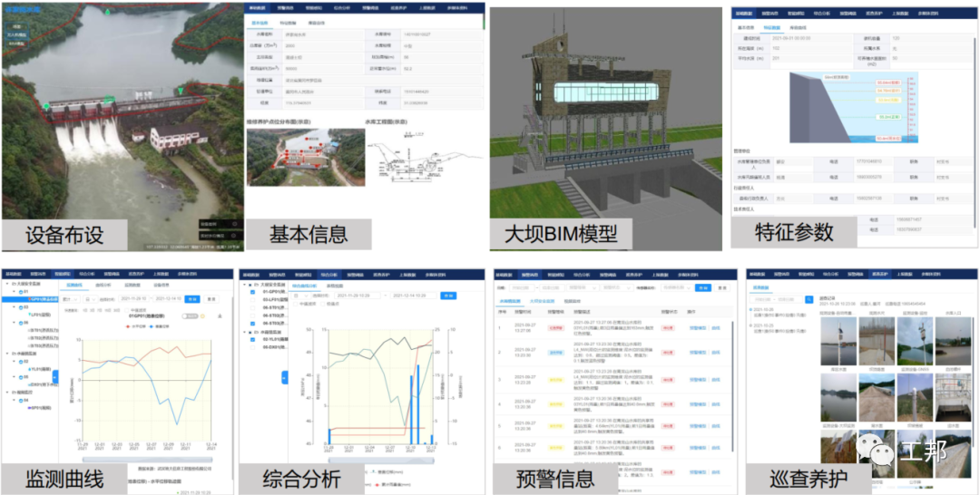Open 预警模型 link in warning row 1
This screenshot has height=495, width=980.
tap(698, 327)
